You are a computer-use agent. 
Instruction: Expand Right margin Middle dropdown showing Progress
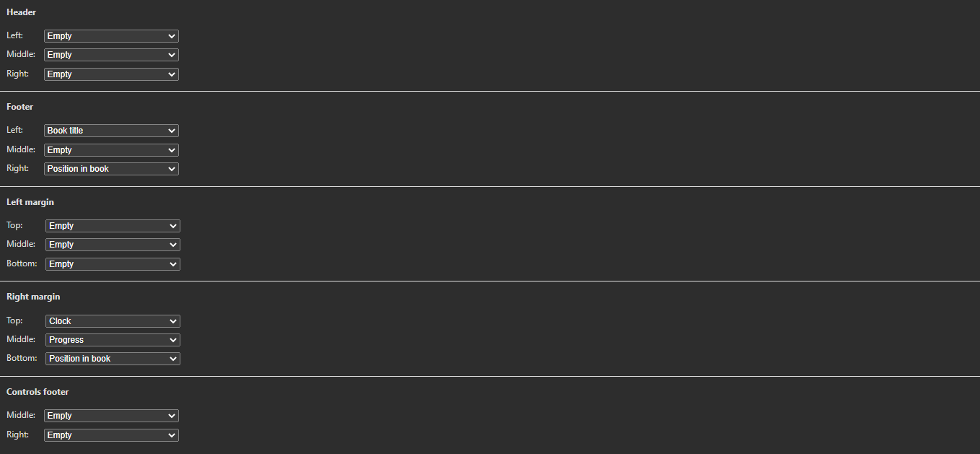[113, 340]
